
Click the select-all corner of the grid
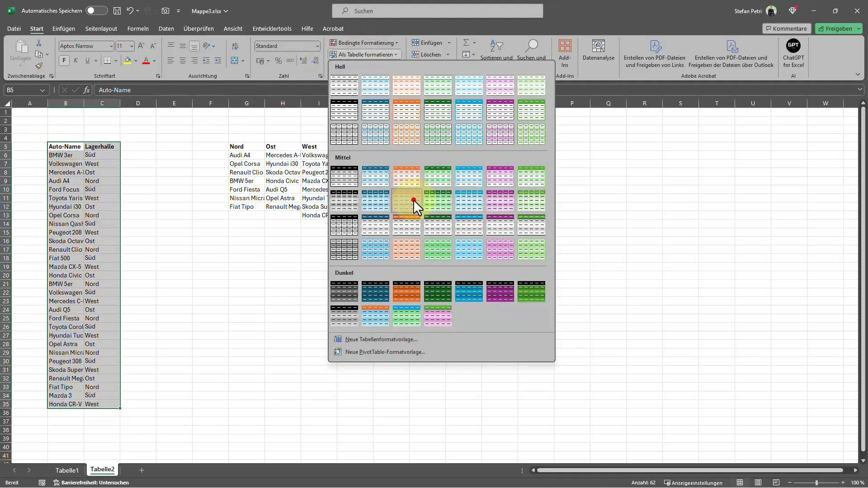coord(6,103)
